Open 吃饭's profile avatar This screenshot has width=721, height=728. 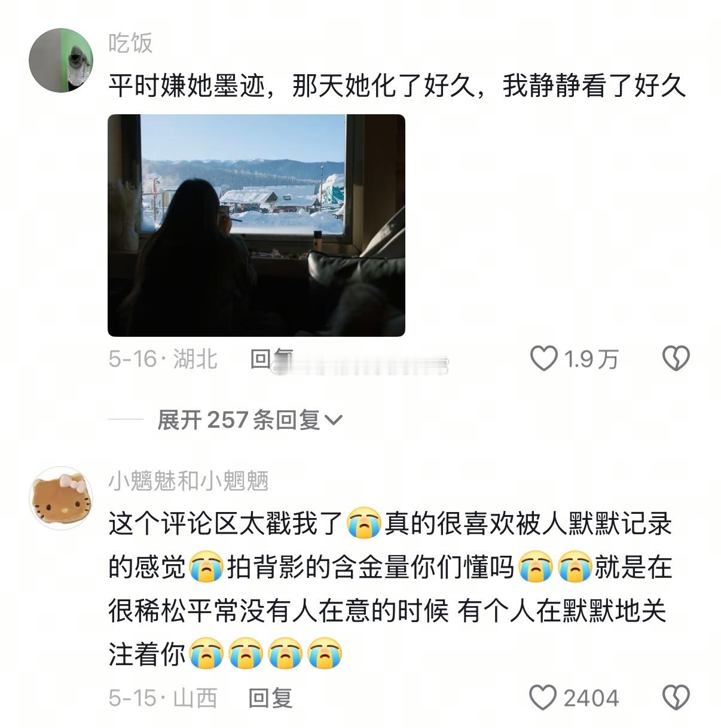click(61, 60)
